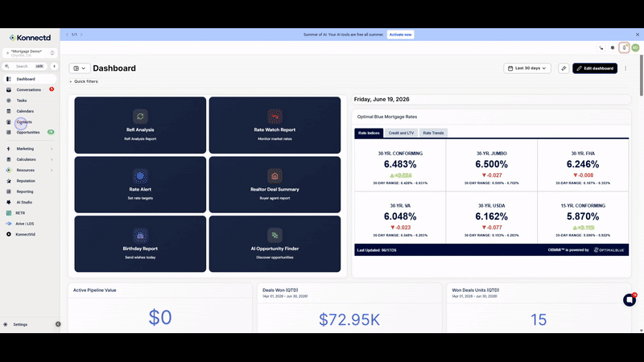Go to next banner announcement arrow
Screen dimensions: 644x362
tap(81, 35)
